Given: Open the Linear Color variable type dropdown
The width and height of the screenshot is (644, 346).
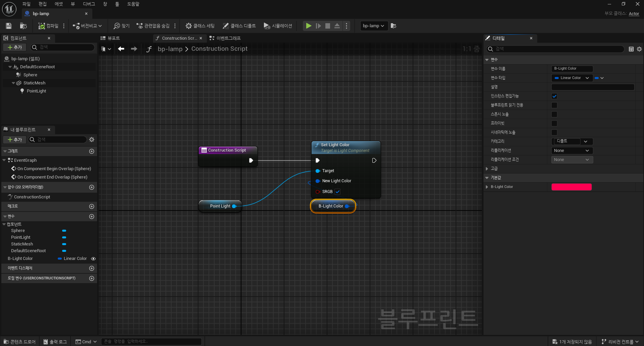Looking at the screenshot, I should point(572,78).
